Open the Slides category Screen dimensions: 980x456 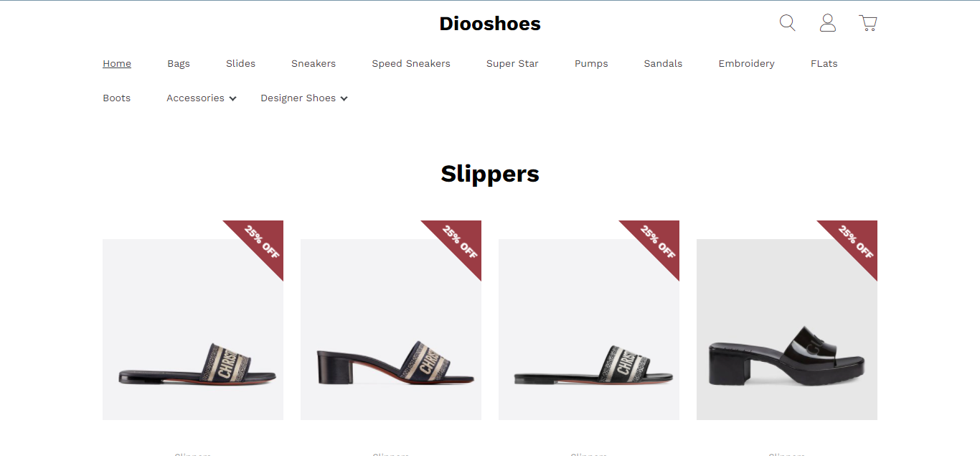click(x=240, y=63)
